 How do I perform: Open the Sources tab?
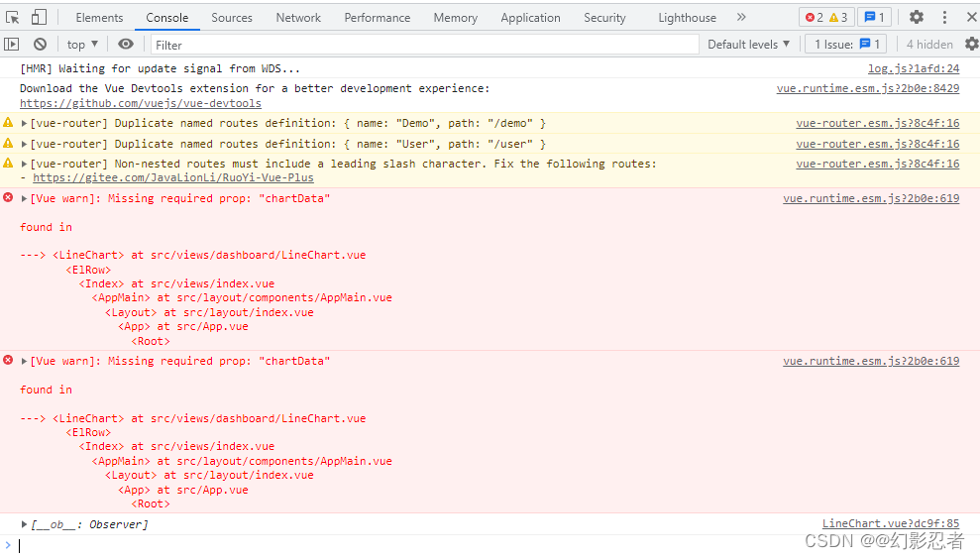232,18
